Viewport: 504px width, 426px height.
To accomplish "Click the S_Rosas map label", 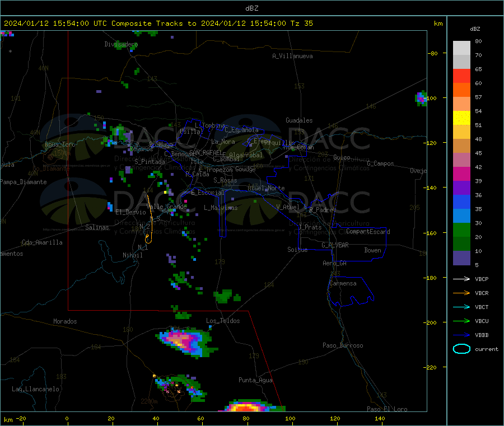I will point(225,180).
